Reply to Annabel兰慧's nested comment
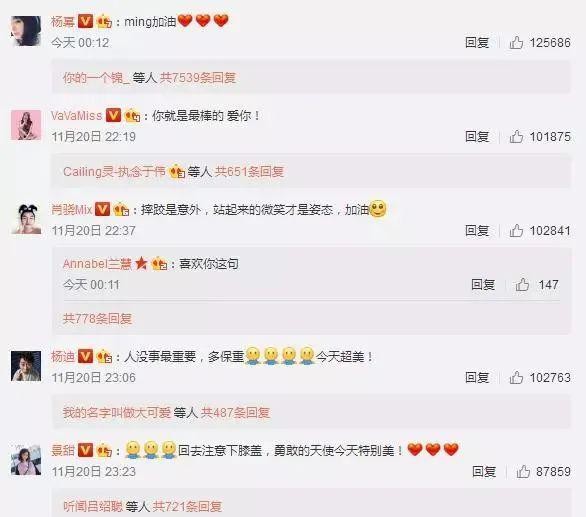This screenshot has height=517, width=586. pos(483,285)
